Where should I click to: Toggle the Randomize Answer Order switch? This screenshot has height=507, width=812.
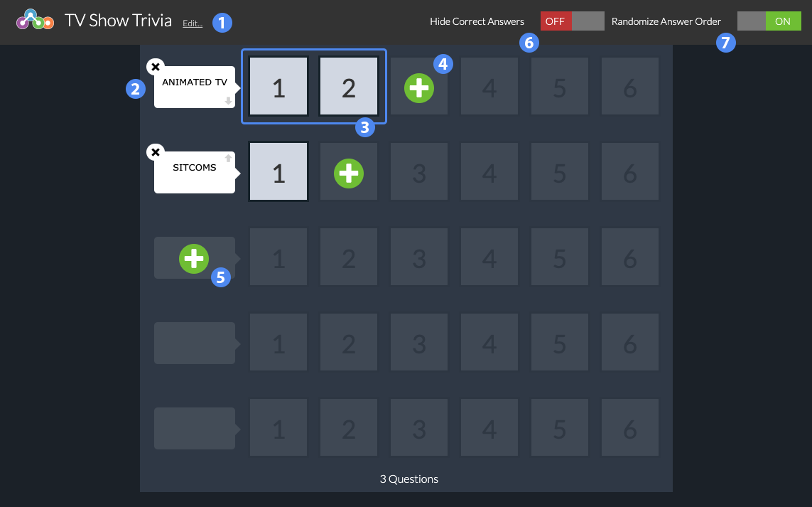pyautogui.click(x=769, y=21)
